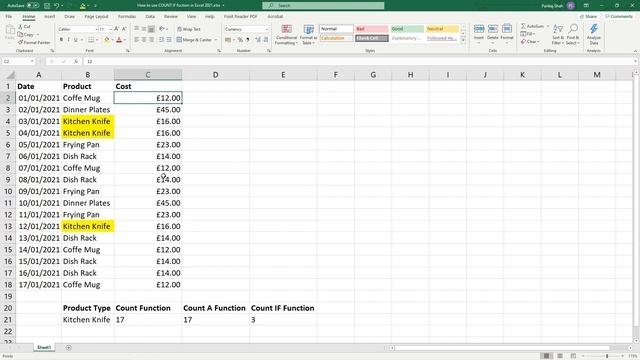Click the Borders icon

click(91, 40)
